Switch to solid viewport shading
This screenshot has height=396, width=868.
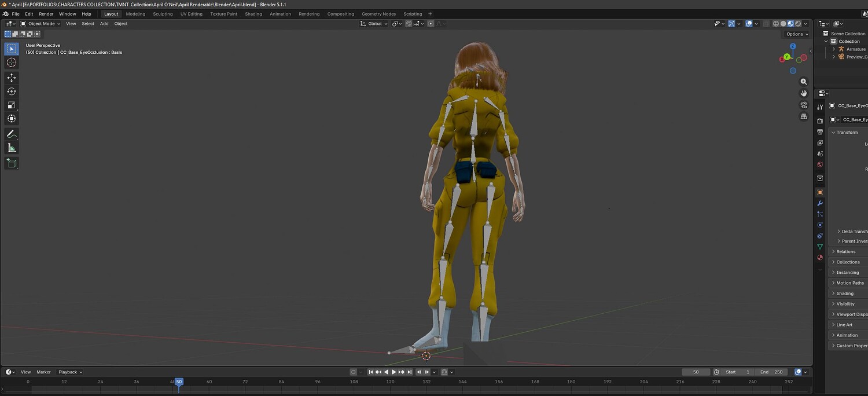tap(784, 24)
